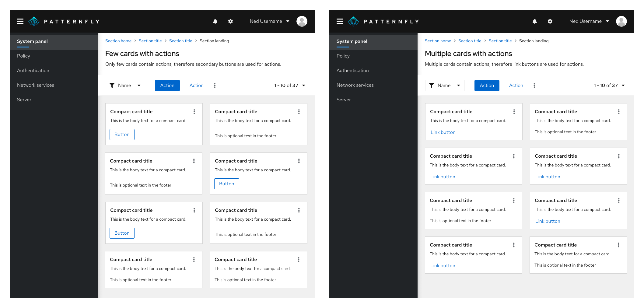Select Server nav item in Few cards window
This screenshot has width=644, height=308.
[54, 100]
